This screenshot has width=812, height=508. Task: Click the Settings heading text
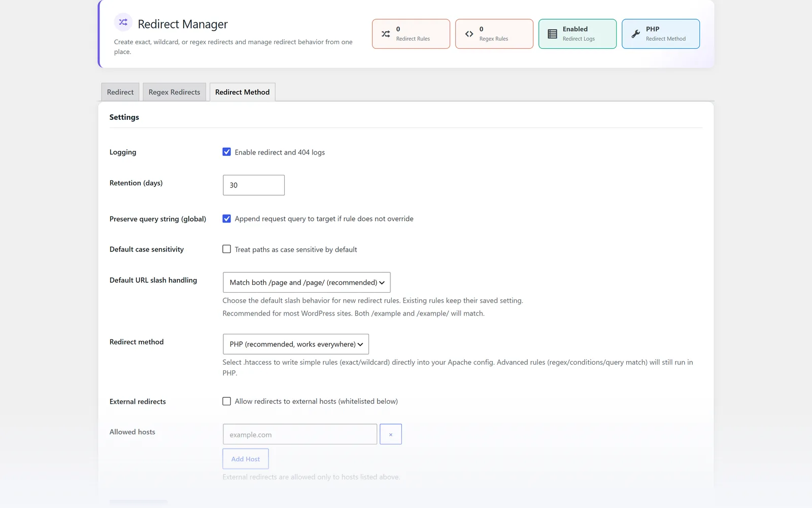124,117
